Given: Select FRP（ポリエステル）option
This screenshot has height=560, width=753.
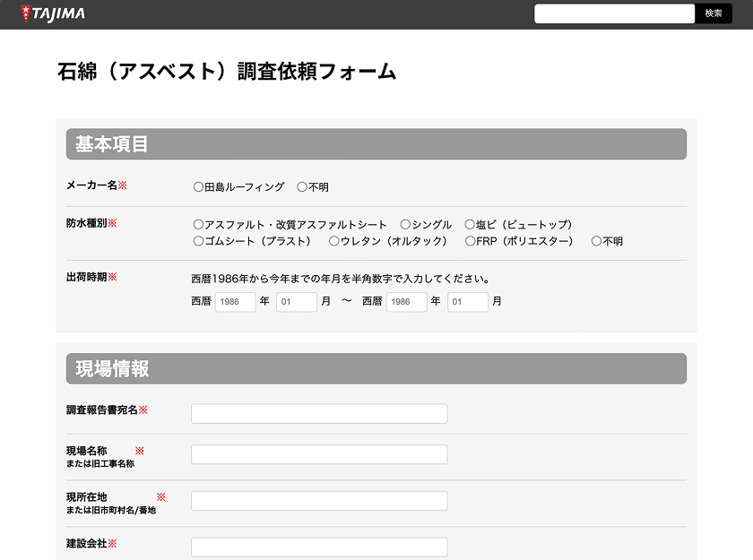Looking at the screenshot, I should (x=470, y=241).
